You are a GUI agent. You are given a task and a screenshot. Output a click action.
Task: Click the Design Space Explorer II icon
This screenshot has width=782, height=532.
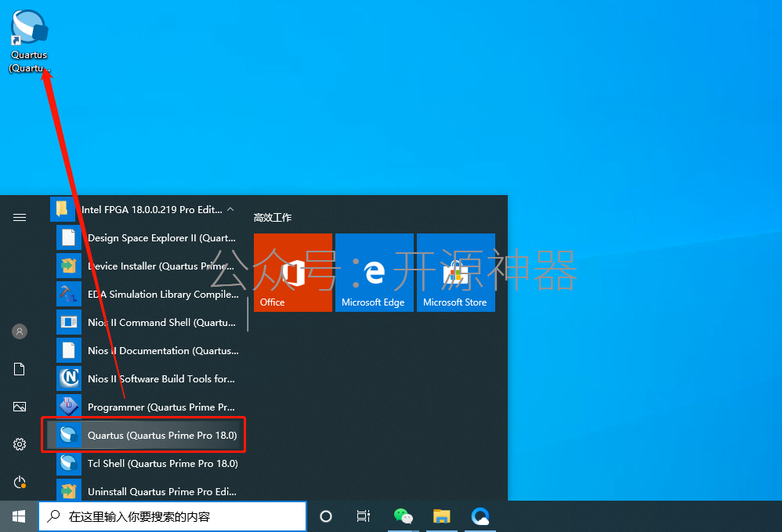click(x=69, y=238)
